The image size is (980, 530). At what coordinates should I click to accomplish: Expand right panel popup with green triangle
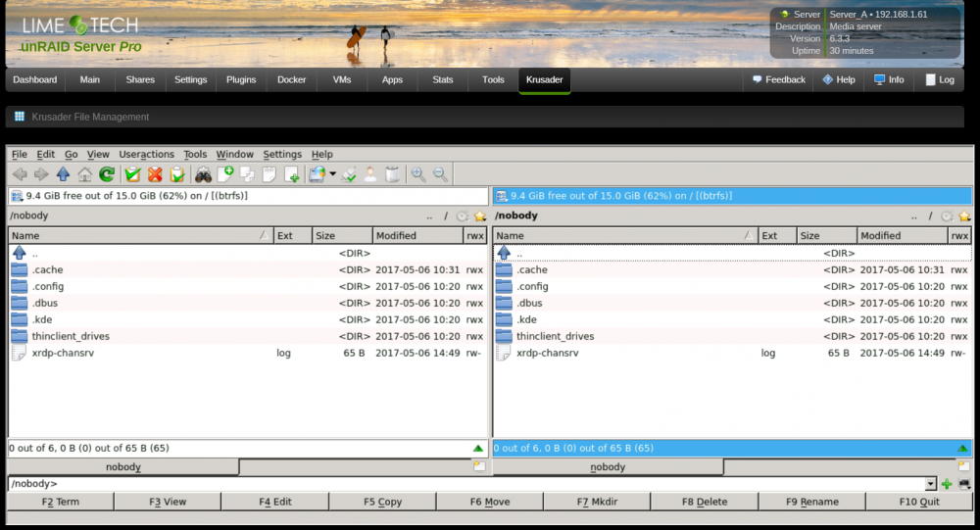click(962, 448)
